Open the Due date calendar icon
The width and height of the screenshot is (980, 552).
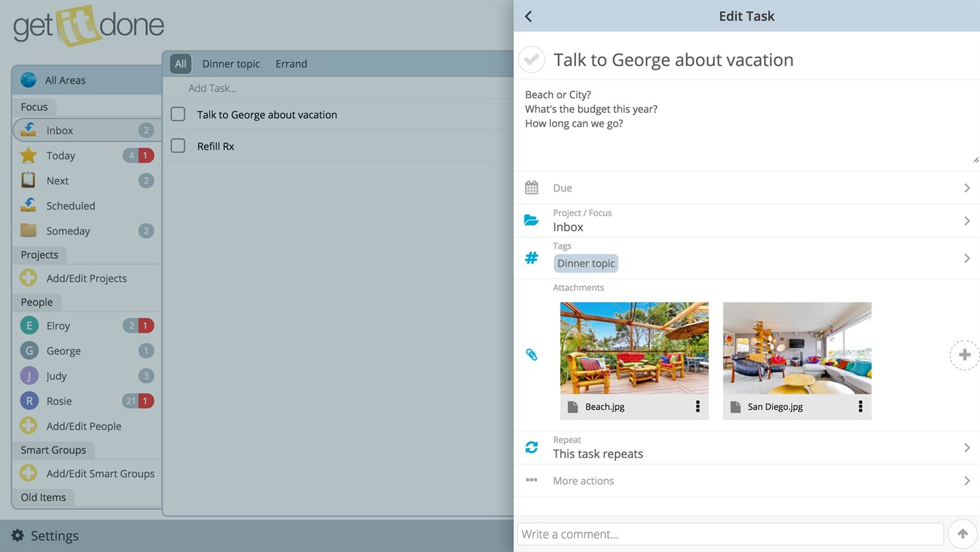pos(531,187)
